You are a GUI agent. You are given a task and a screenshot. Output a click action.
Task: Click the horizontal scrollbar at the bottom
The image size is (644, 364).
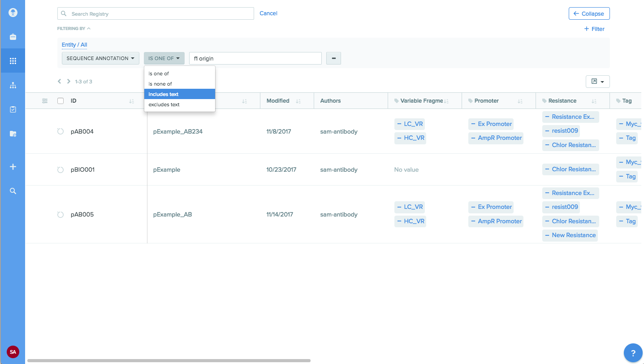click(169, 360)
